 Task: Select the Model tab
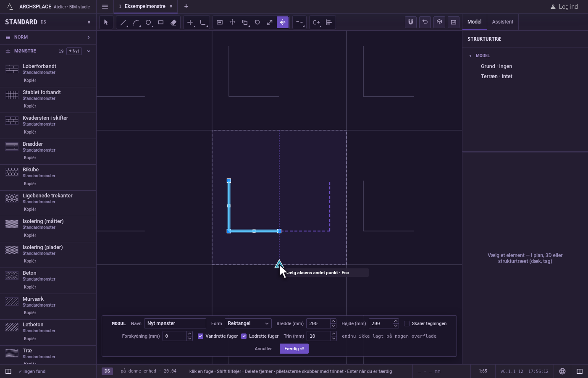[475, 22]
